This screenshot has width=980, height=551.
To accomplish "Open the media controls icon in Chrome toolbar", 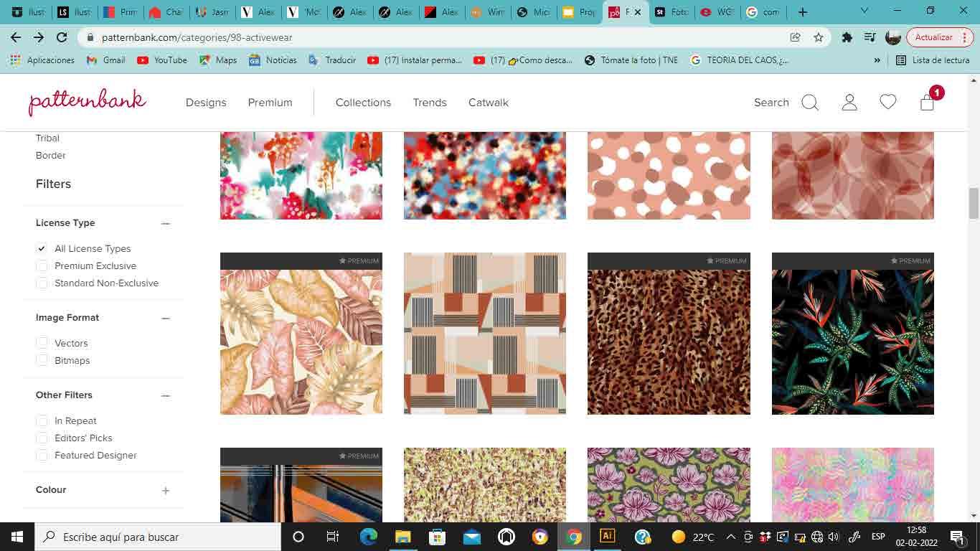I will pyautogui.click(x=870, y=37).
